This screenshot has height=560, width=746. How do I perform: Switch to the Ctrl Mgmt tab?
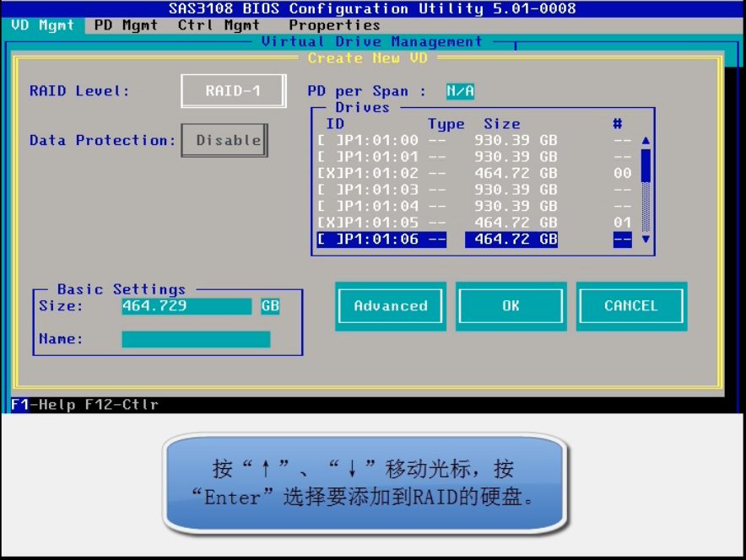click(219, 25)
